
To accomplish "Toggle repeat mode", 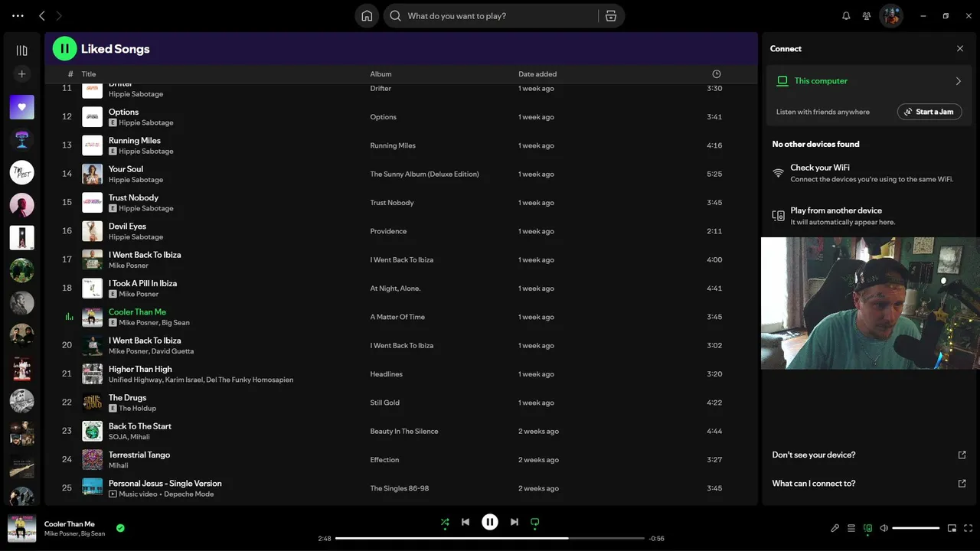I will coord(535,523).
